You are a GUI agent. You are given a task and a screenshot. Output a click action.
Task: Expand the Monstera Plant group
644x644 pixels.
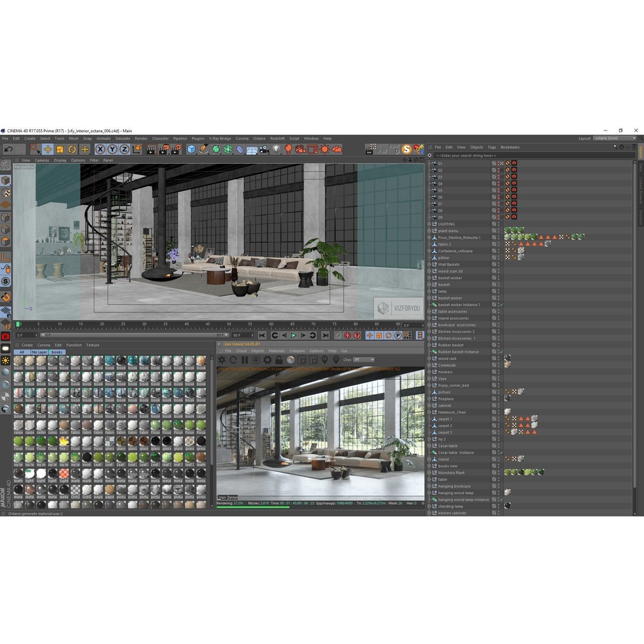pyautogui.click(x=429, y=473)
